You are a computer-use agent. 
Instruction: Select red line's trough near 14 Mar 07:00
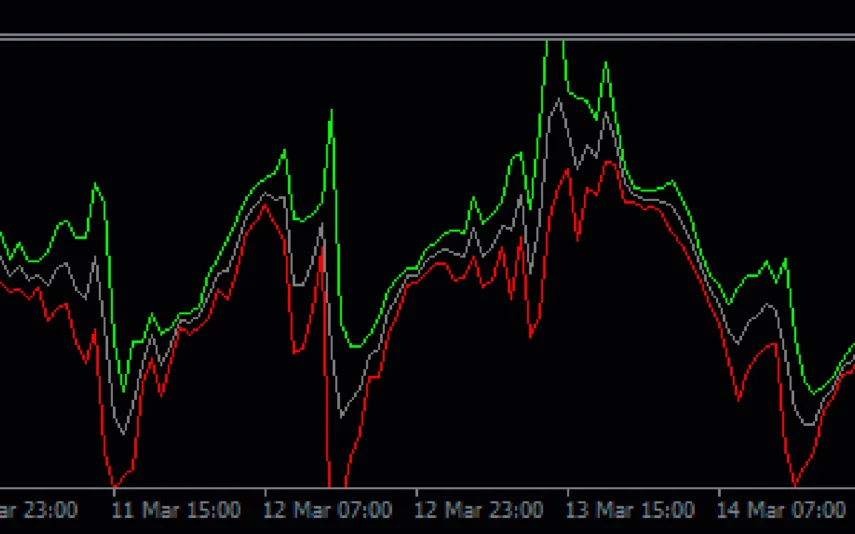[796, 484]
